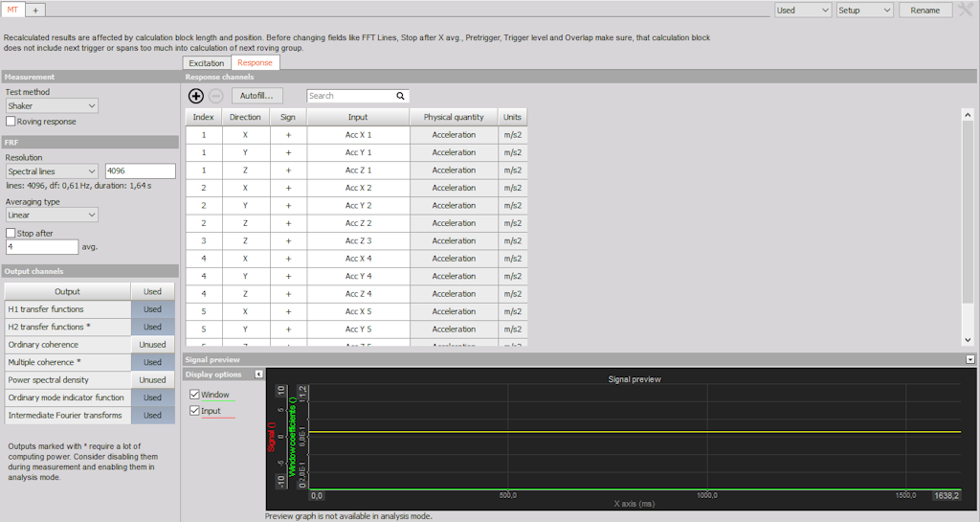This screenshot has height=522, width=980.
Task: Click the channel list scrollbar thumb
Action: click(x=968, y=214)
